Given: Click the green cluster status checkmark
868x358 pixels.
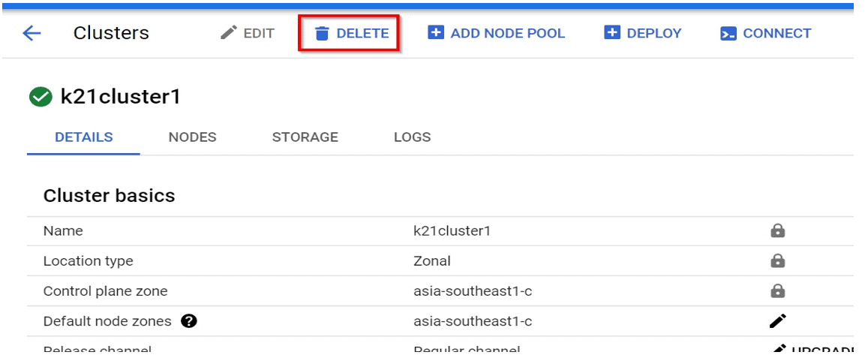Looking at the screenshot, I should click(40, 97).
